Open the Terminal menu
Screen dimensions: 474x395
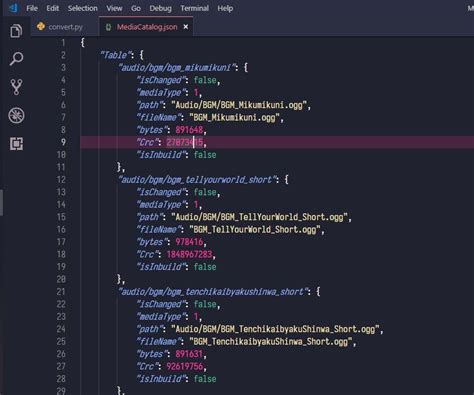(x=195, y=8)
